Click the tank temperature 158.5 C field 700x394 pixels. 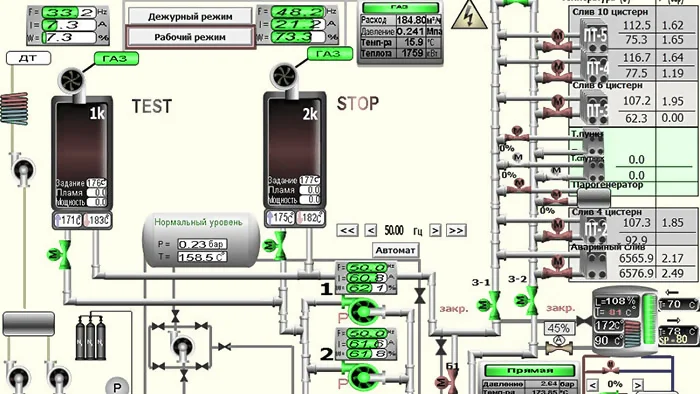202,257
